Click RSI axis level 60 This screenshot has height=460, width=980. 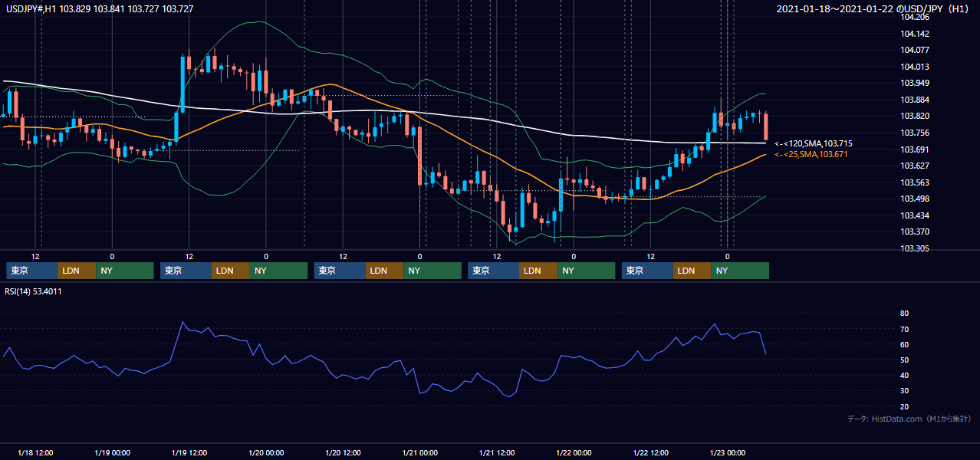coord(905,344)
